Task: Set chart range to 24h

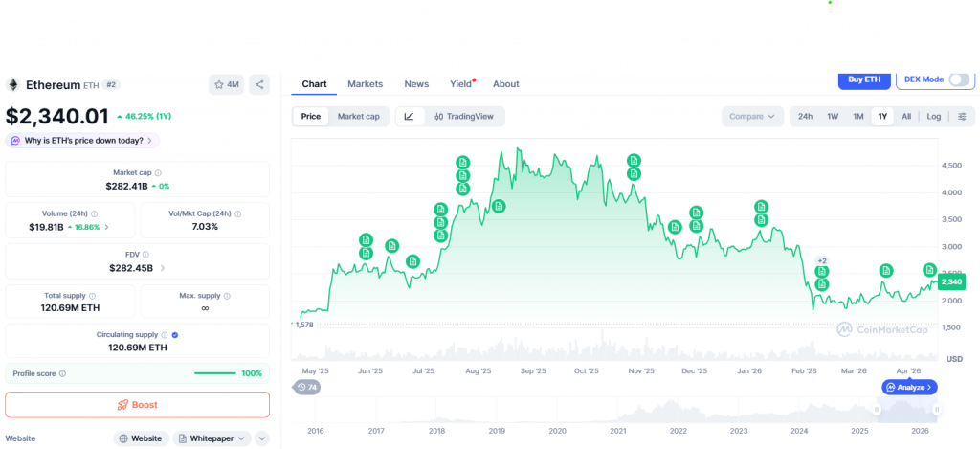Action: pyautogui.click(x=806, y=116)
